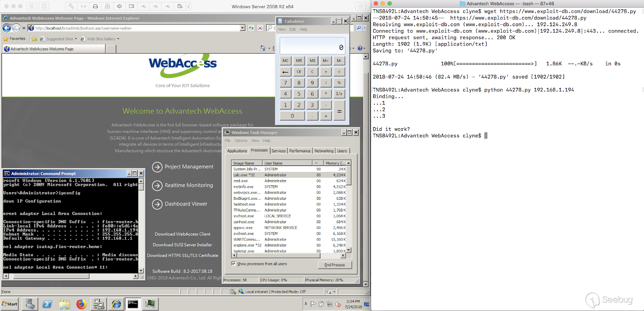The image size is (644, 311).
Task: Click the Dashboard Viewer arrow circle icon
Action: (x=157, y=204)
